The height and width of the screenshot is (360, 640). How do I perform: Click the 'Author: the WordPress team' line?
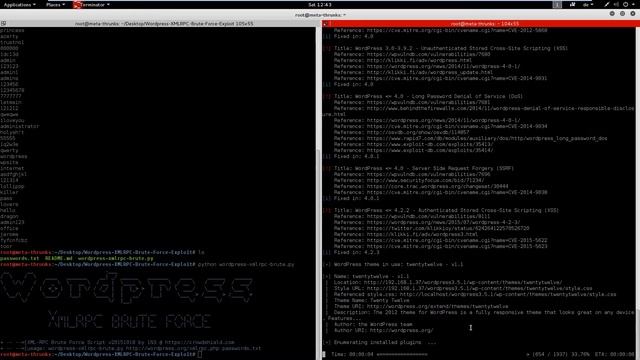click(x=373, y=324)
